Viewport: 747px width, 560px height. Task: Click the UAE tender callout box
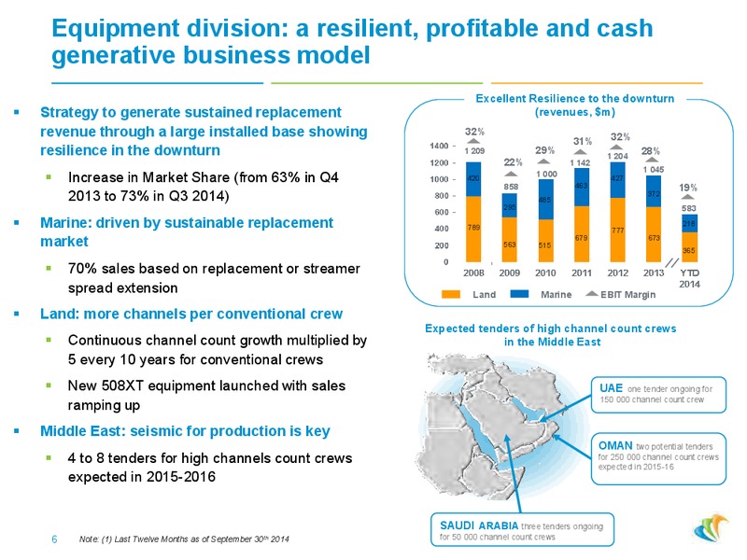pyautogui.click(x=659, y=395)
